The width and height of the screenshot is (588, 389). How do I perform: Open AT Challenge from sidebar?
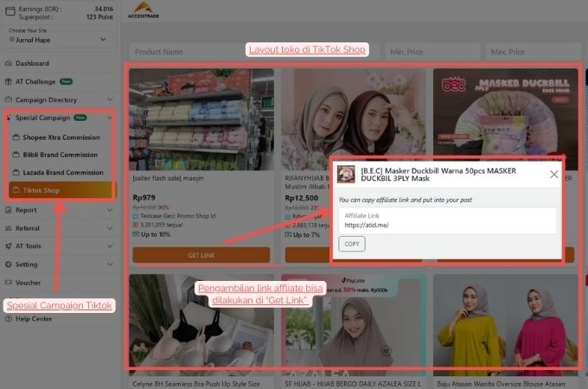click(x=35, y=82)
